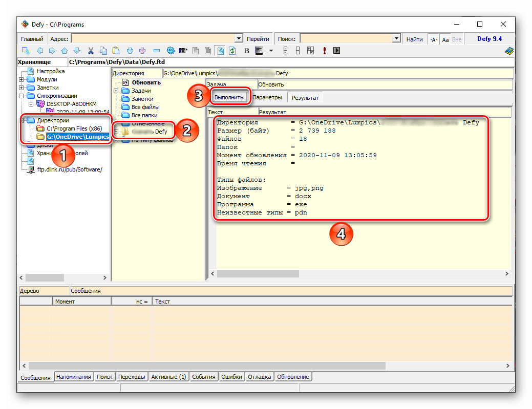Open the Поиск search history dropdown
The height and width of the screenshot is (409, 532).
point(396,39)
